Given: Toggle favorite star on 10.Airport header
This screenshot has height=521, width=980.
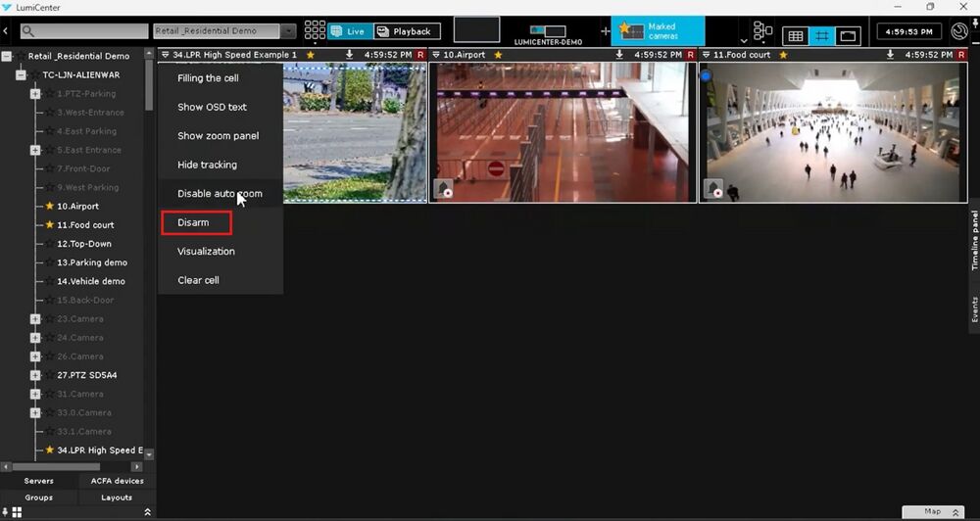Looking at the screenshot, I should (498, 55).
